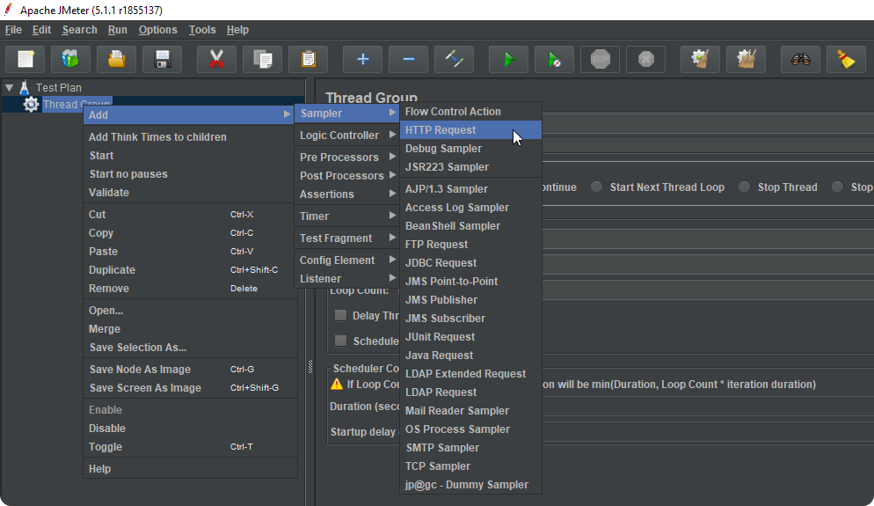Open the Search menu

[79, 30]
